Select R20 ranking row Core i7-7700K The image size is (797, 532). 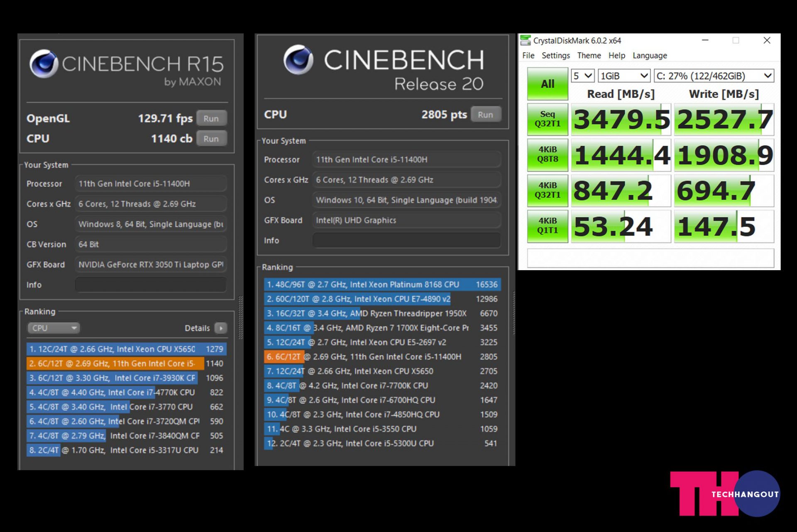pos(382,386)
